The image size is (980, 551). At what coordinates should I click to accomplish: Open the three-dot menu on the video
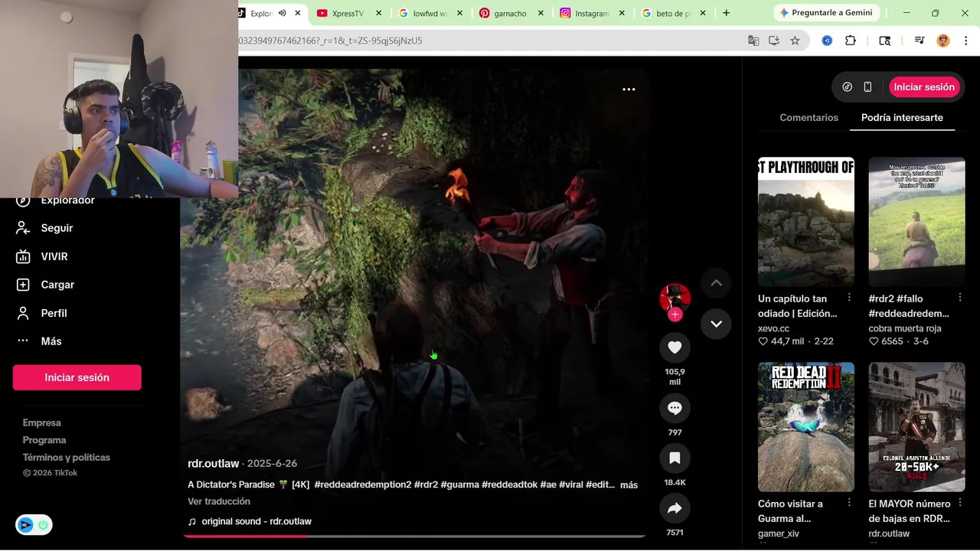[x=629, y=90]
